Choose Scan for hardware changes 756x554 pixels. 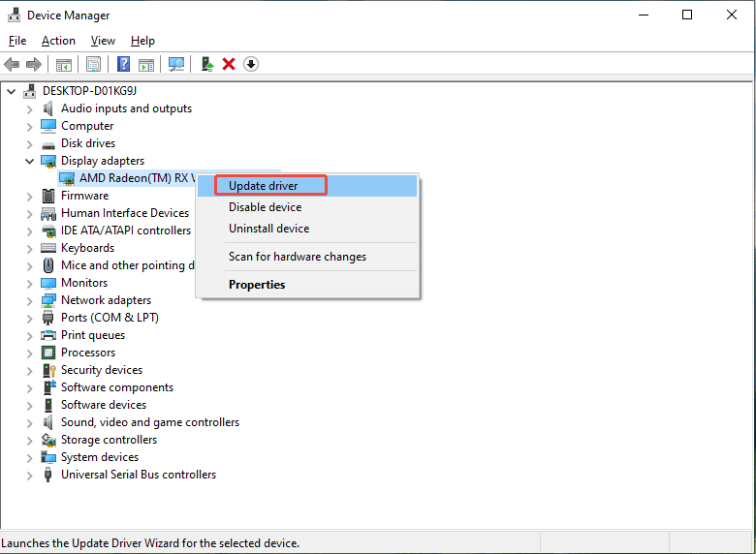click(307, 257)
